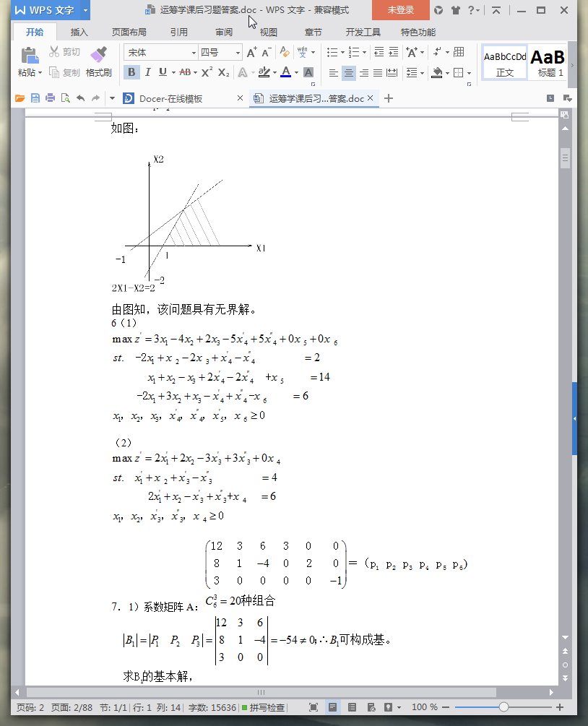Click the shading paint bucket color
This screenshot has width=588, height=726.
pos(436,73)
